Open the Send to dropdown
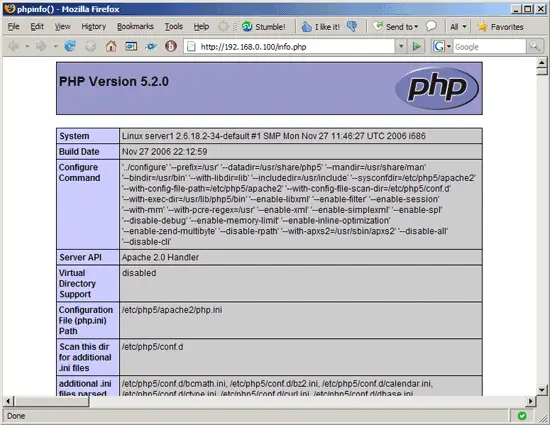 click(395, 27)
